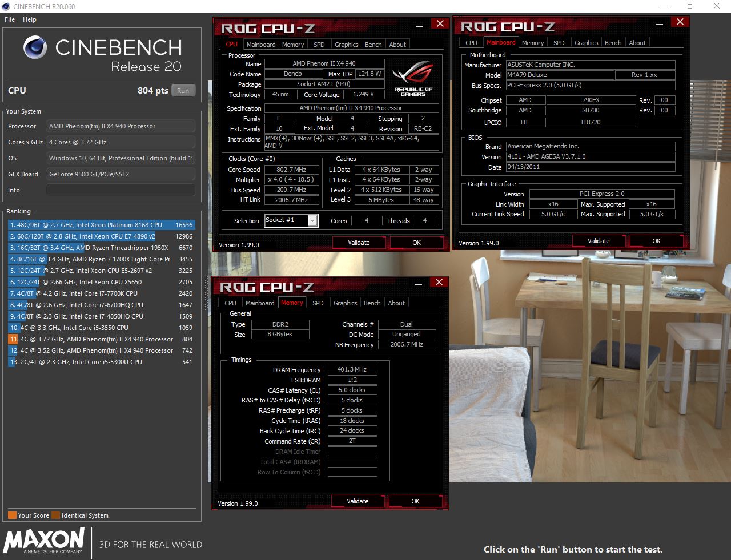
Task: Select About tab in the Mainboard window
Action: coord(638,43)
